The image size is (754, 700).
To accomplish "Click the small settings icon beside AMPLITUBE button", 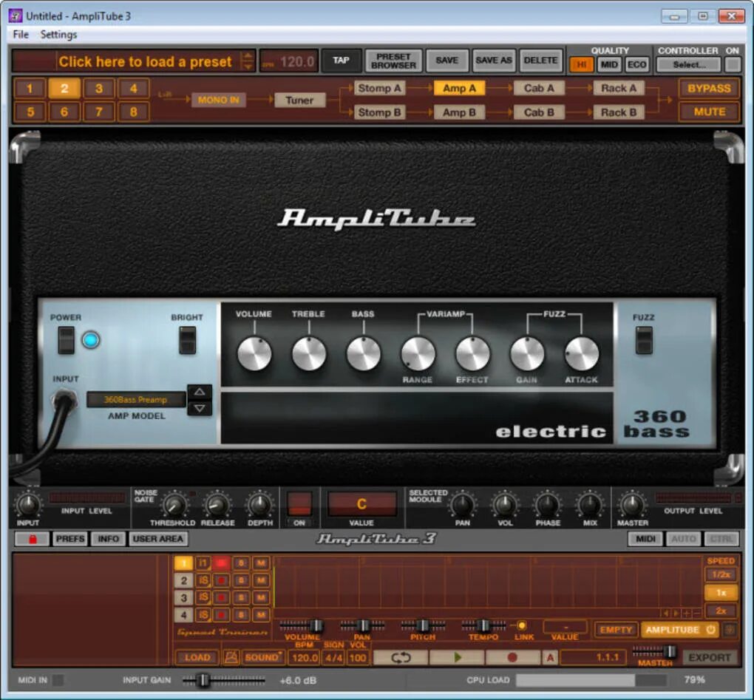I will 730,629.
